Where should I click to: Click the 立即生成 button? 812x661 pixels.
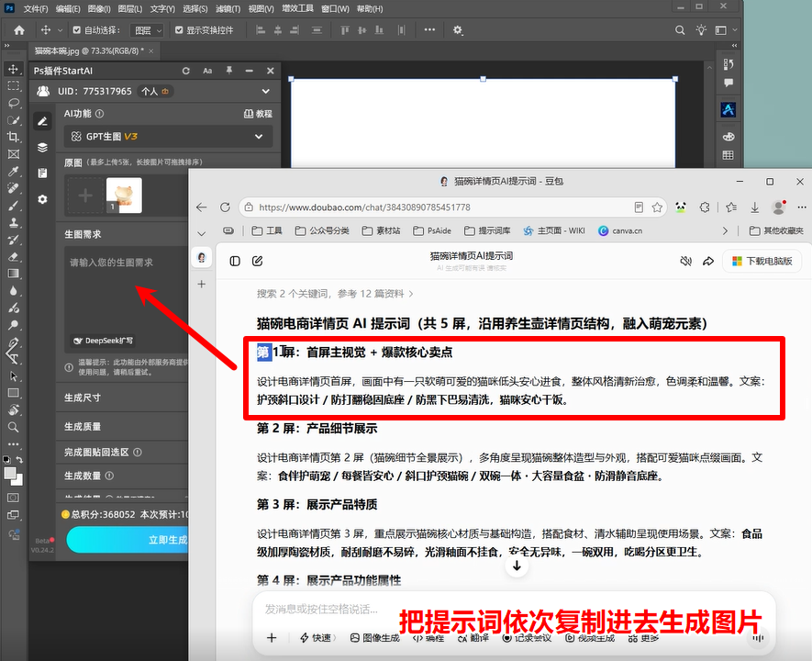click(128, 540)
